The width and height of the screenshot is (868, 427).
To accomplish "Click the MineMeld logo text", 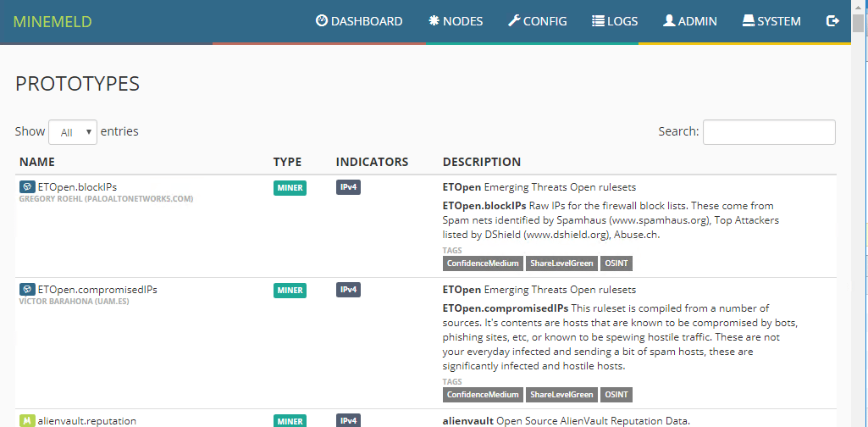I will (x=53, y=21).
